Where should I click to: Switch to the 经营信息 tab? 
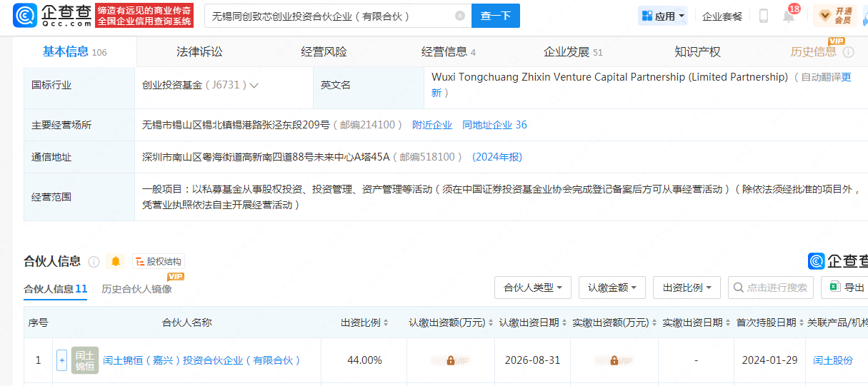(x=448, y=51)
